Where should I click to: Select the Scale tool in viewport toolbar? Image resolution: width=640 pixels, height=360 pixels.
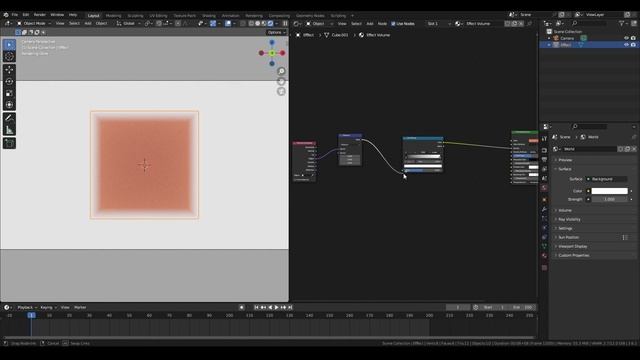[9, 93]
